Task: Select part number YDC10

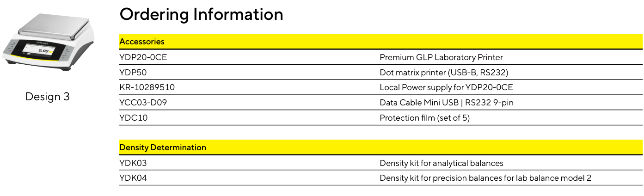Action: pos(134,118)
